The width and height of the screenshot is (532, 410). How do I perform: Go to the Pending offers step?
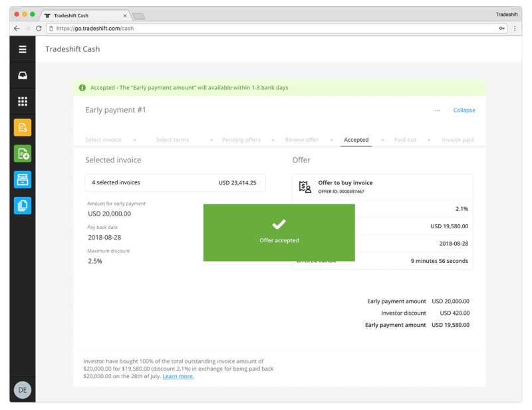(x=241, y=140)
